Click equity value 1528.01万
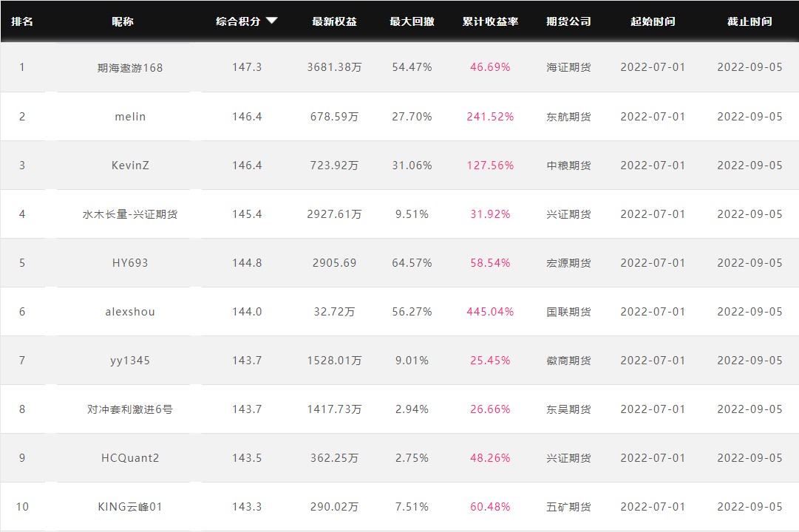This screenshot has width=799, height=532. click(x=334, y=361)
